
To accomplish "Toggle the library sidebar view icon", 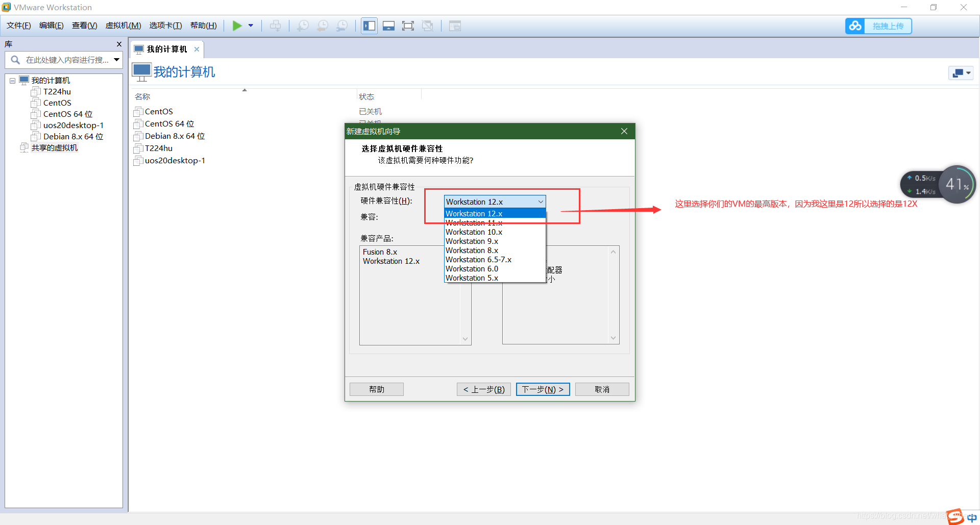I will pyautogui.click(x=369, y=26).
